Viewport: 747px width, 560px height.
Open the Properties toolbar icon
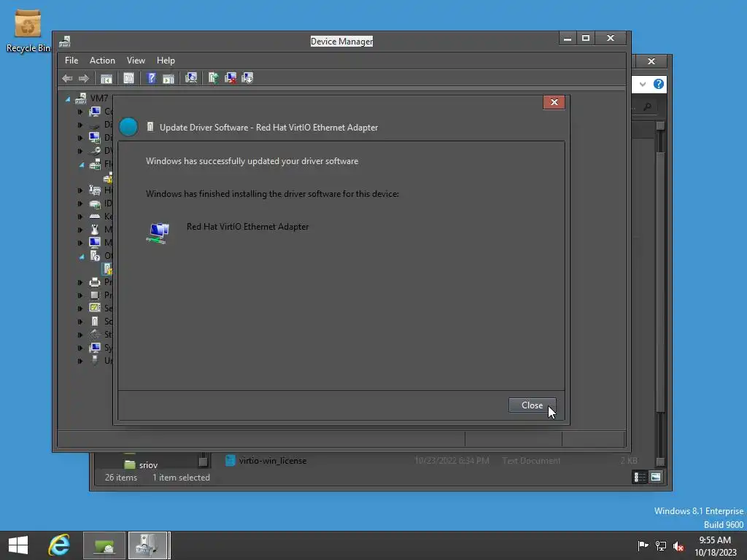coord(128,78)
